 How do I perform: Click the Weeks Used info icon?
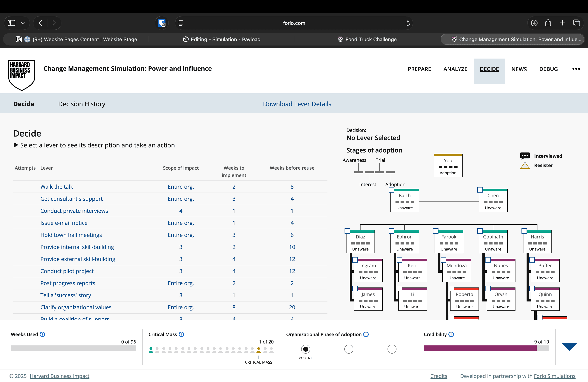[x=43, y=334]
